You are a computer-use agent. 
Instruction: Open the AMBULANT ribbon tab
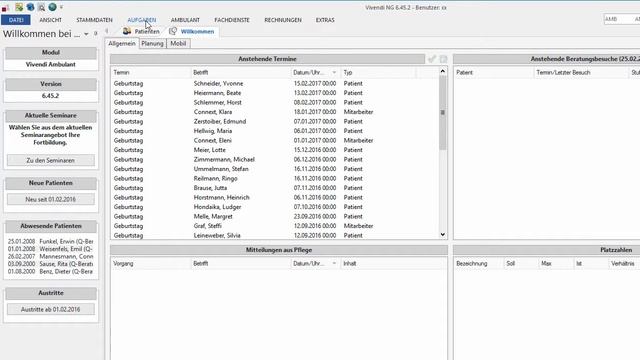[185, 20]
